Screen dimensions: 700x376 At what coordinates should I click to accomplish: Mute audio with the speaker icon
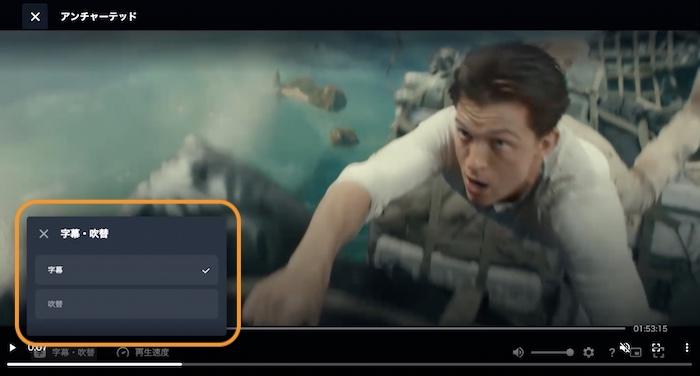pyautogui.click(x=518, y=352)
